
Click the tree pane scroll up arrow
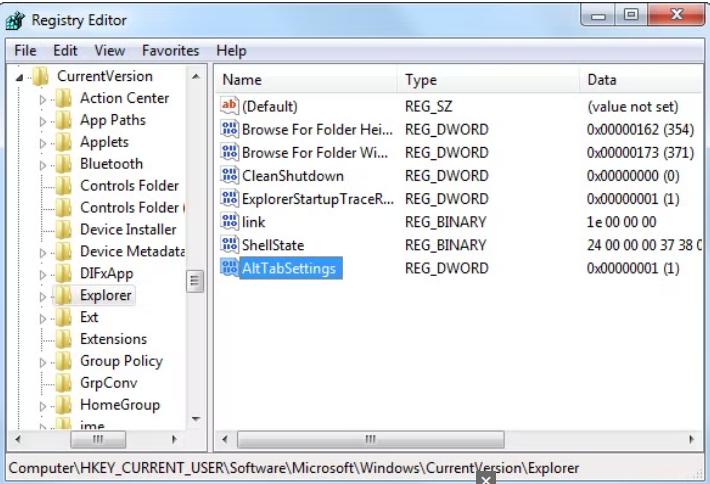click(196, 77)
